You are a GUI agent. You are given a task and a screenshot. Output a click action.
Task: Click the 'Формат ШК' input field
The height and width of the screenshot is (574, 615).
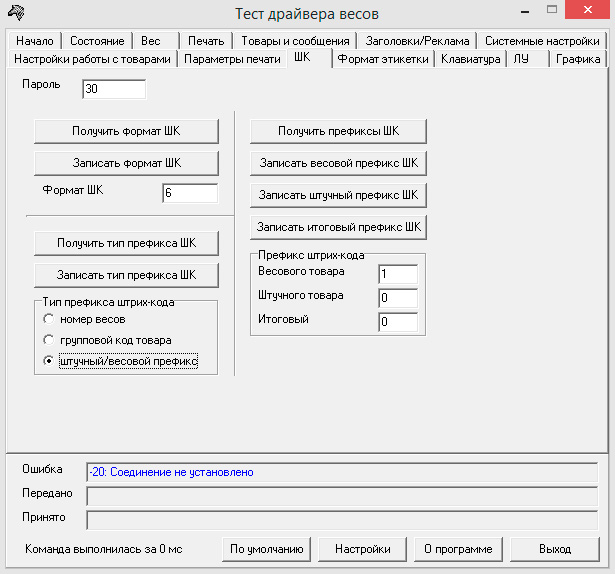coord(190,193)
